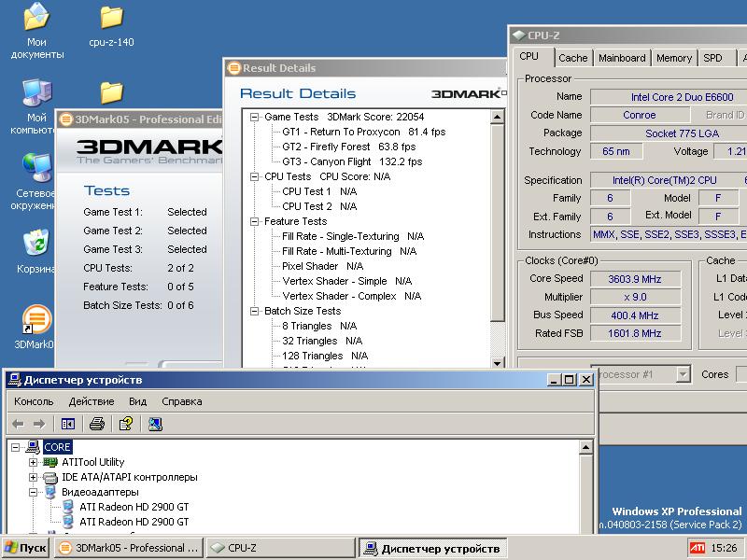Click Диспетчер устройств taskbar button
The height and width of the screenshot is (560, 747).
[x=432, y=549]
